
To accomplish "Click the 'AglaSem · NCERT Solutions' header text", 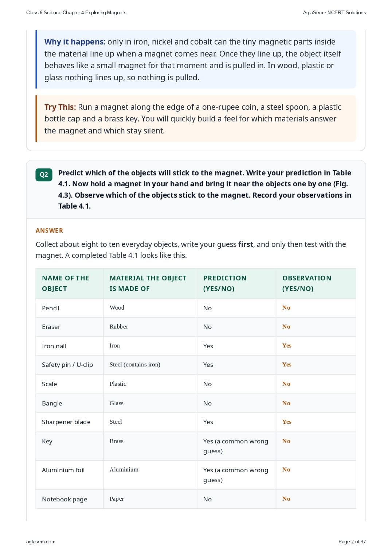I will [x=334, y=12].
